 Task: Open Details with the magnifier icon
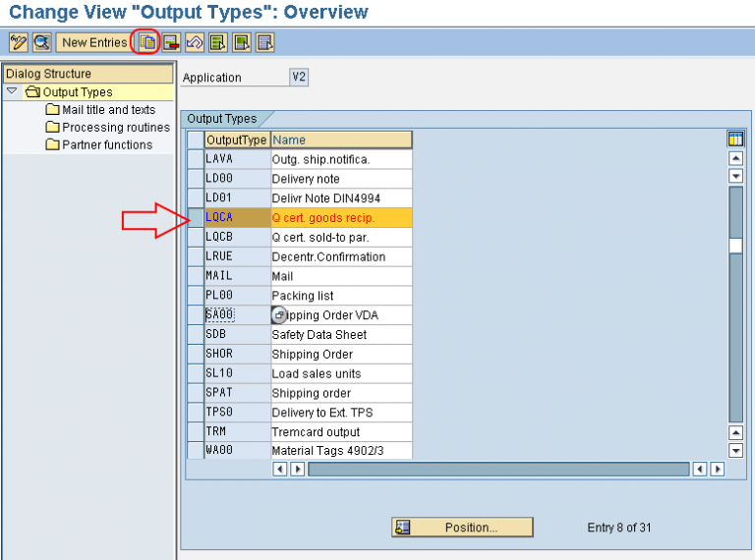click(41, 42)
